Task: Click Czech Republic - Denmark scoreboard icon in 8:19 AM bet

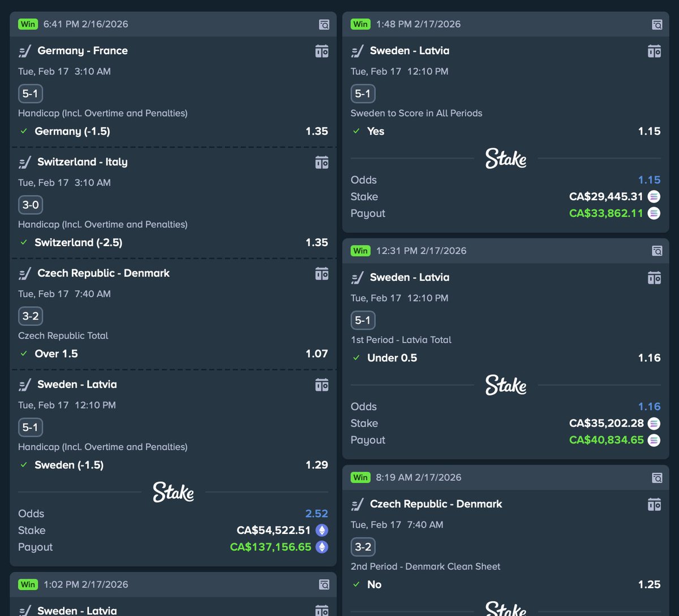Action: pos(654,504)
